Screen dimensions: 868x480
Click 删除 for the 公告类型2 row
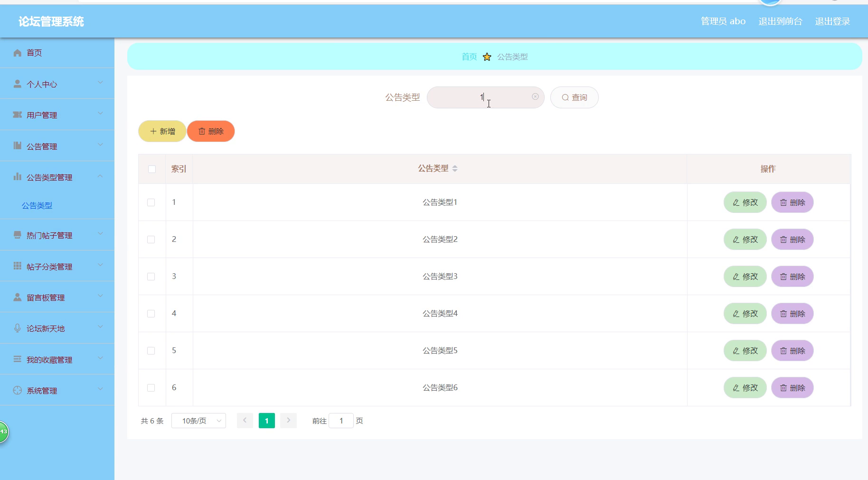coord(793,240)
